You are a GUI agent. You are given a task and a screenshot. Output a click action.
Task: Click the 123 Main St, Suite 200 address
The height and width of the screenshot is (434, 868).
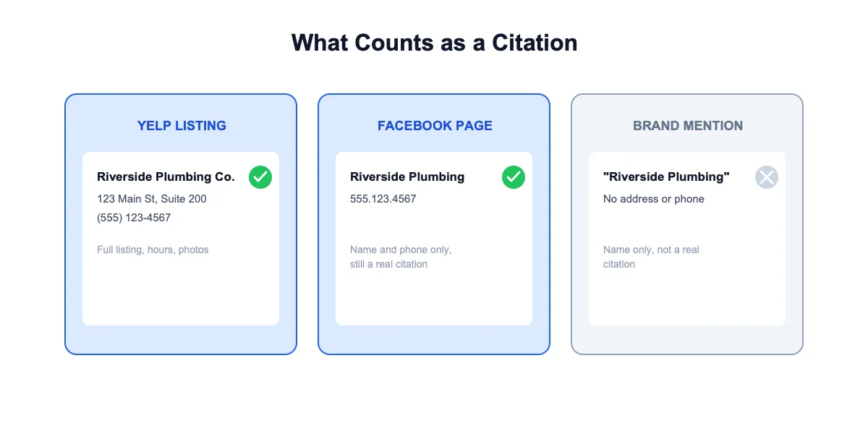coord(152,199)
